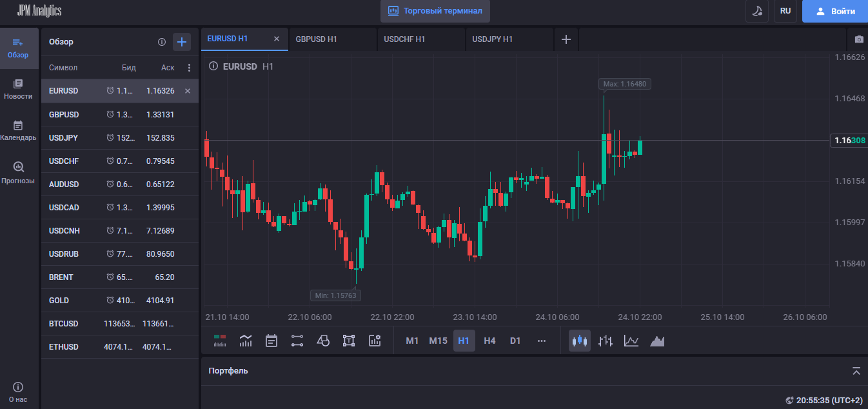Collapse the Портфель panel
The image size is (868, 409).
856,371
